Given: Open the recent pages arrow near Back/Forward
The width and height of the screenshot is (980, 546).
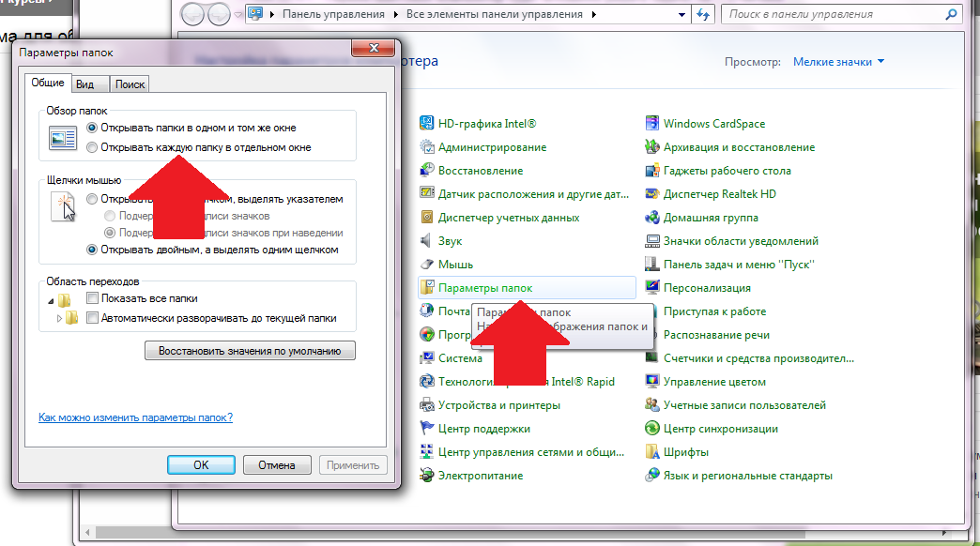Looking at the screenshot, I should [238, 14].
